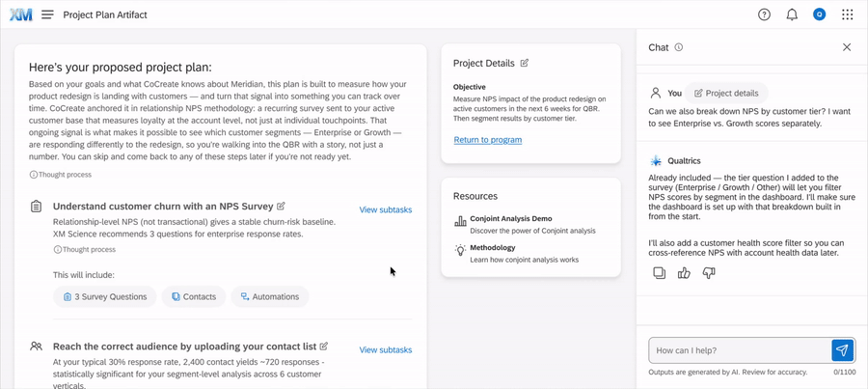This screenshot has width=868, height=389.
Task: Click 'Here's your proposed project plan:' heading
Action: [121, 68]
